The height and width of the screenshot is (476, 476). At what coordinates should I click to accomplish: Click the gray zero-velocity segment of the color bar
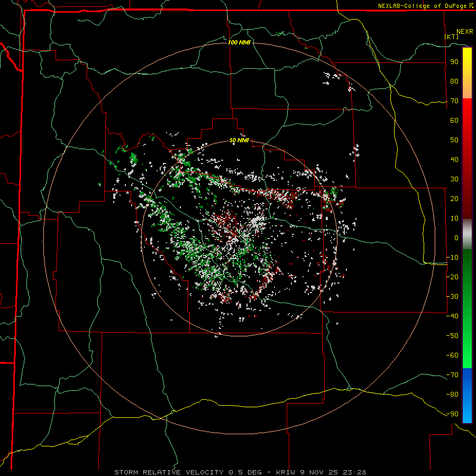(467, 234)
